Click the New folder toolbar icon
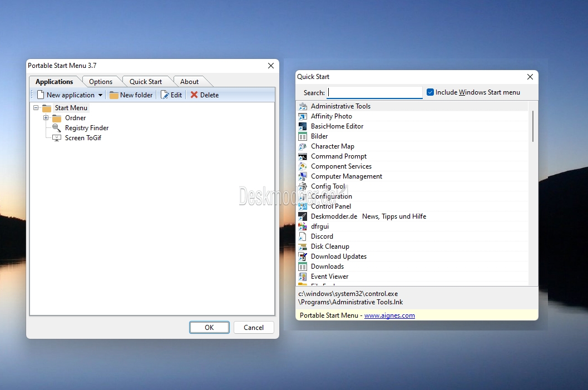This screenshot has height=390, width=588. (x=114, y=95)
